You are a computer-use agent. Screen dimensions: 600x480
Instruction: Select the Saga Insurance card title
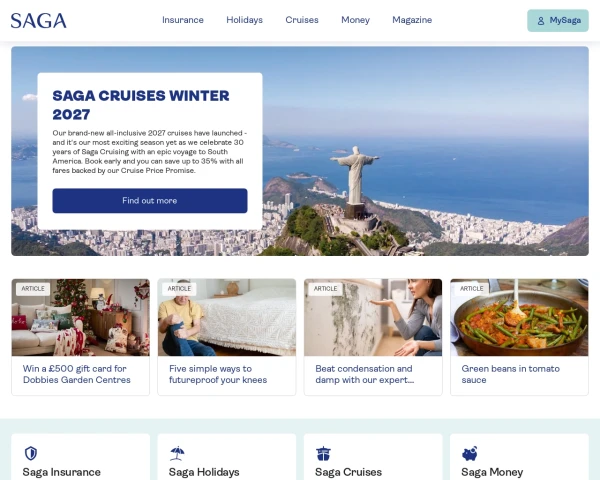(x=62, y=472)
